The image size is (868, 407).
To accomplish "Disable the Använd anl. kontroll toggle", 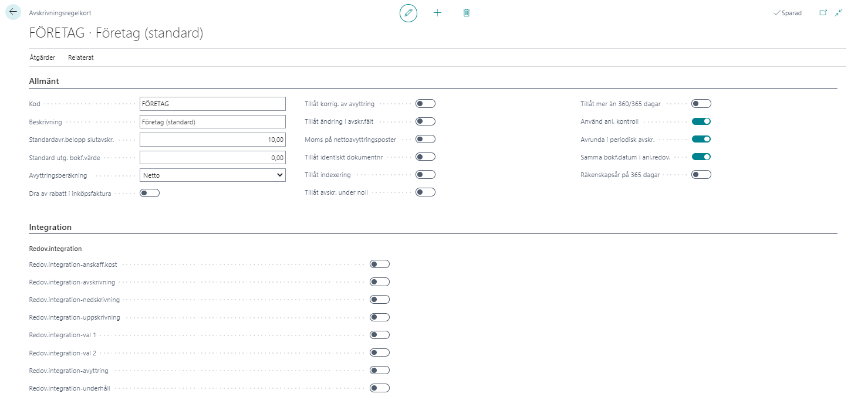I will pyautogui.click(x=701, y=121).
